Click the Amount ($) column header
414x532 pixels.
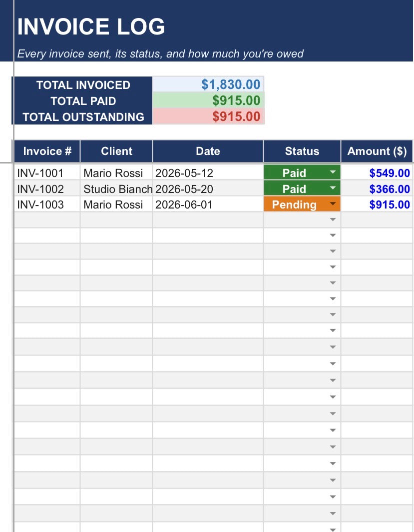(x=377, y=151)
